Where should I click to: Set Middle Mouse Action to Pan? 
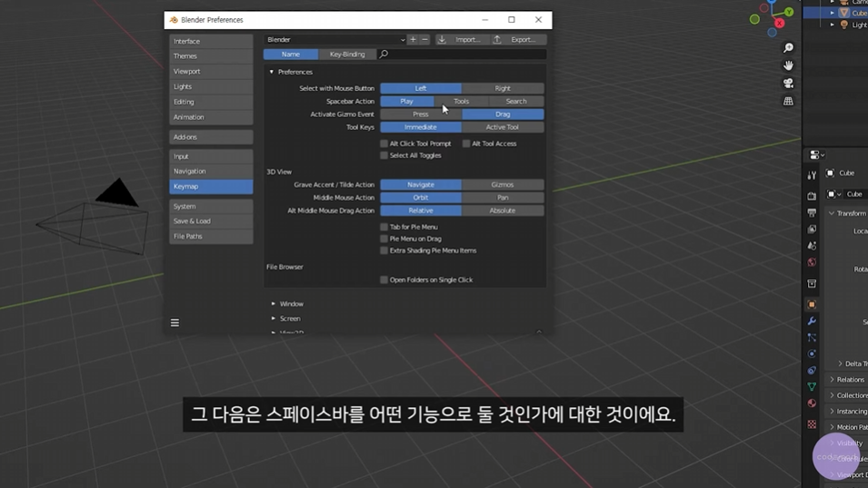[x=503, y=197]
